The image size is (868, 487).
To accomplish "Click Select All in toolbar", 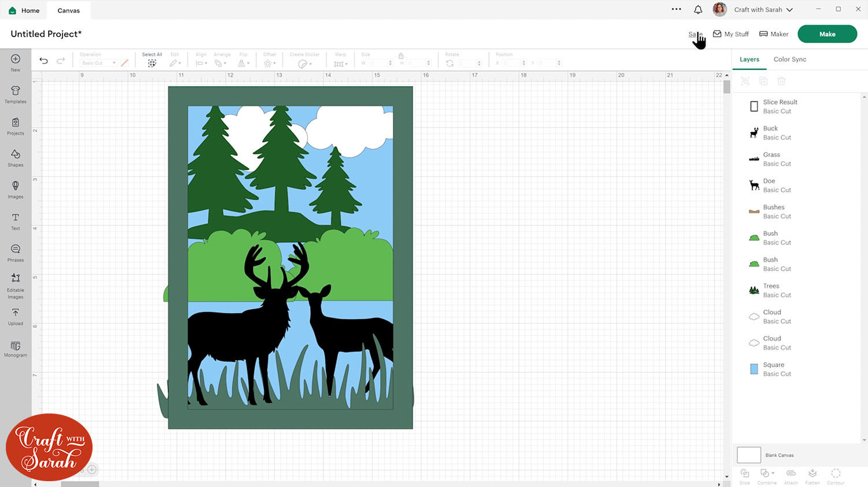I will click(x=152, y=60).
